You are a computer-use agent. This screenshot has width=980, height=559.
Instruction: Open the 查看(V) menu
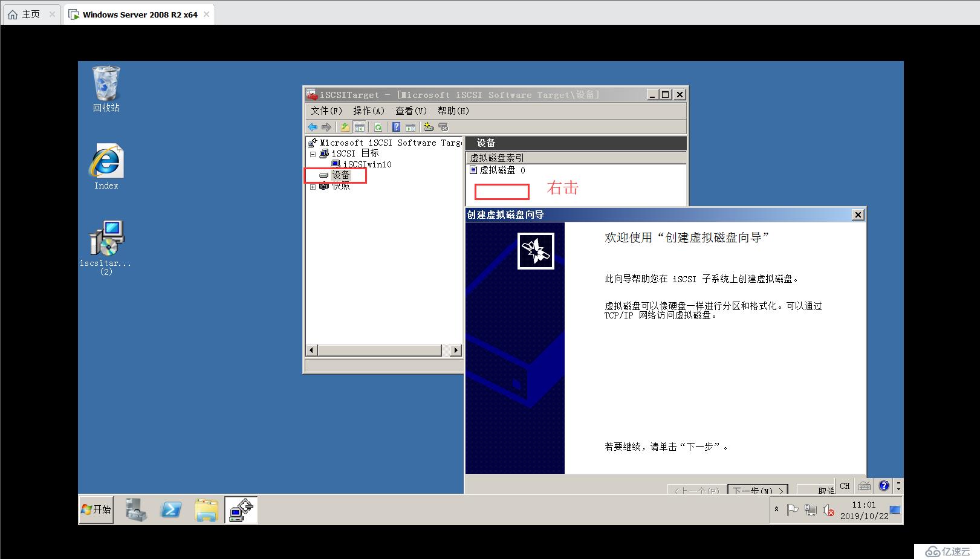(411, 111)
